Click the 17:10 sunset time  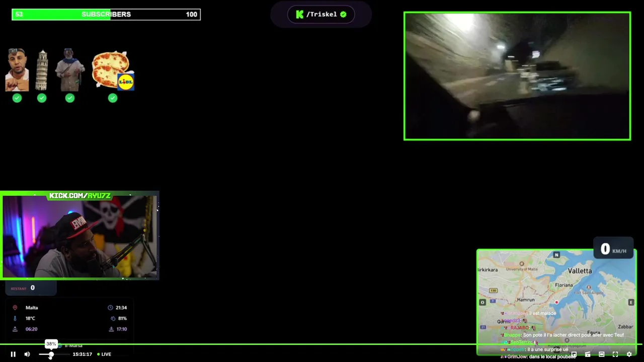(x=121, y=329)
